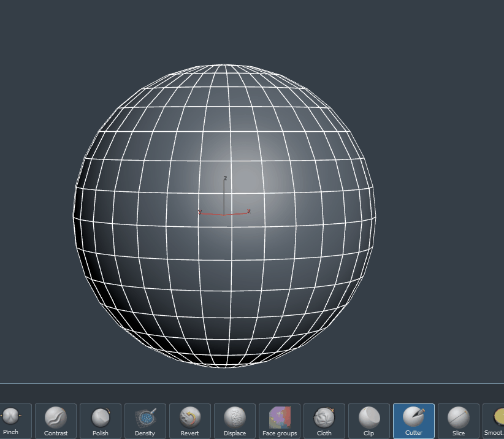Switch to the Slice tool

pos(459,421)
